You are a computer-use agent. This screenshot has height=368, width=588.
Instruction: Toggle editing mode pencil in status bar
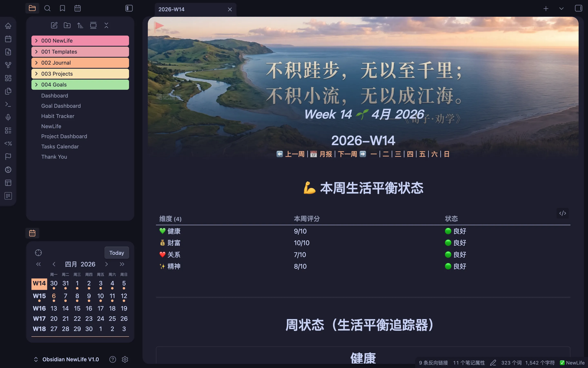tap(493, 363)
